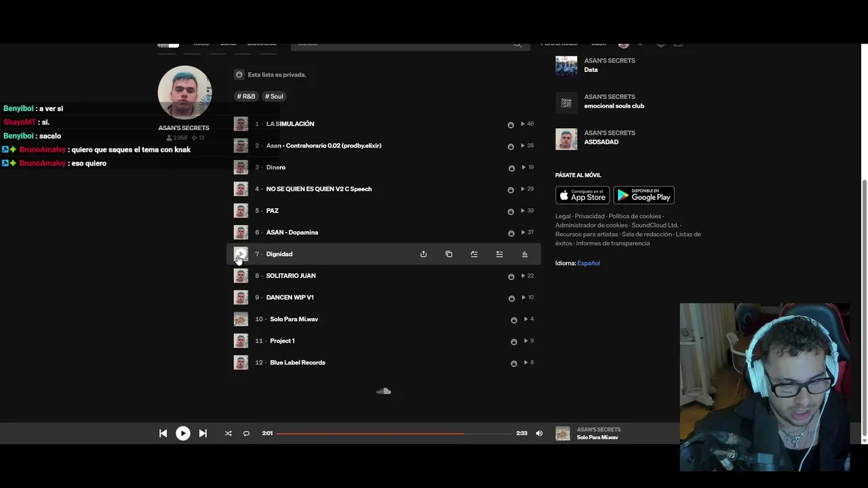Click thumbnail of track 1 LA SIMULACIÓN
Image resolution: width=868 pixels, height=488 pixels.
pyautogui.click(x=241, y=124)
